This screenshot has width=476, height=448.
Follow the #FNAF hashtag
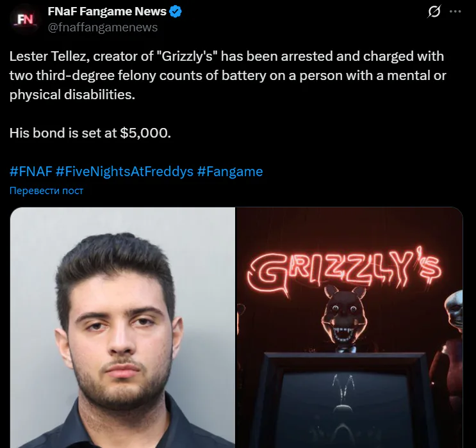31,172
